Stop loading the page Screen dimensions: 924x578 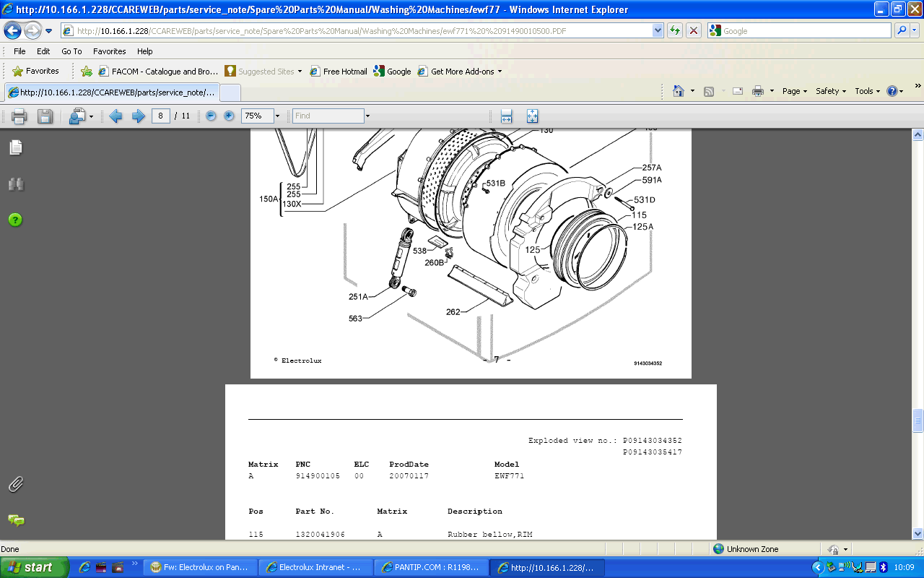(x=693, y=30)
